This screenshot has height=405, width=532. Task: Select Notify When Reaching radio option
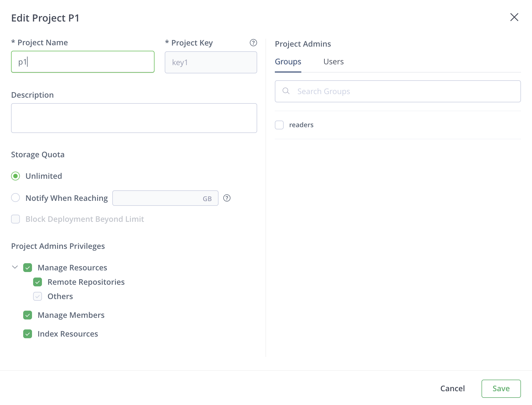coord(15,198)
